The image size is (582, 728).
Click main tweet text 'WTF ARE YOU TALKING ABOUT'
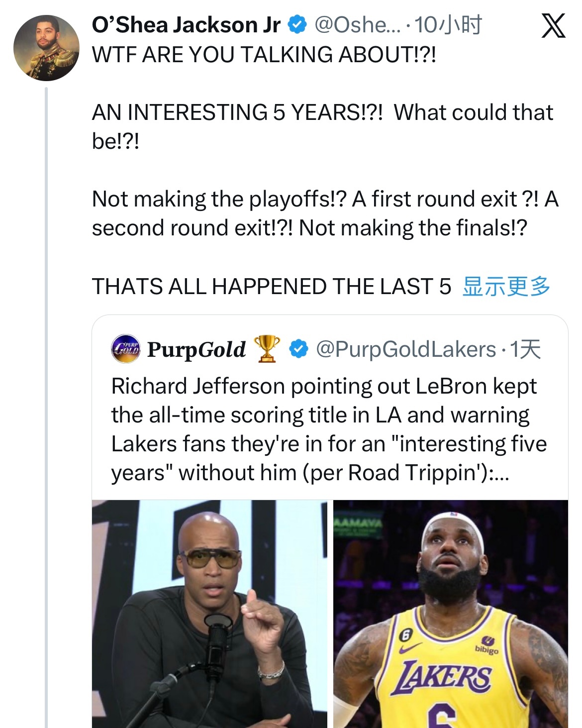[264, 54]
